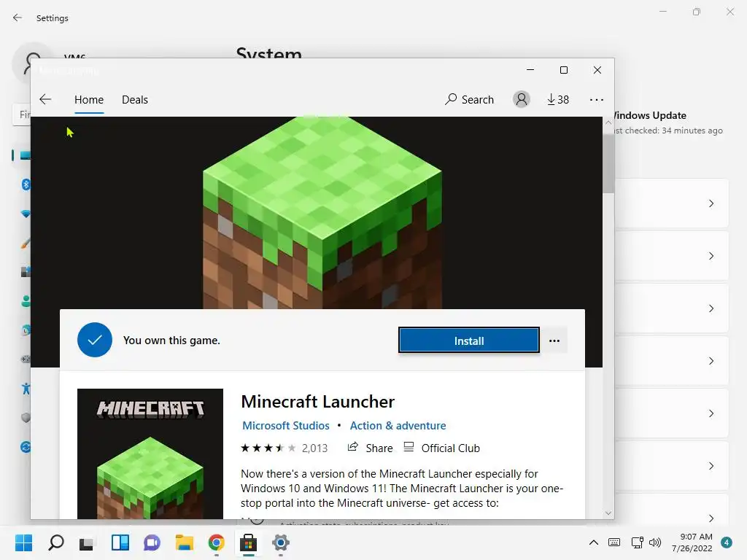Click scrollbar up arrow in Store
747x560 pixels.
coord(608,122)
